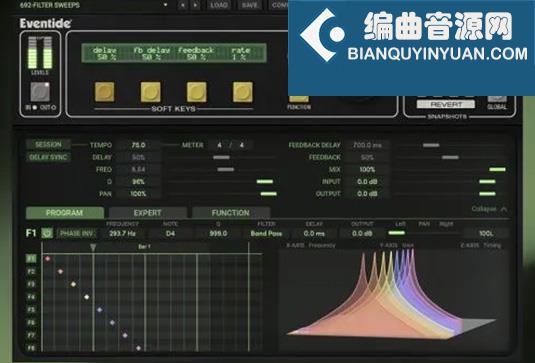Screen dimensions: 535x363
Task: Select the F8 row label in grid
Action: tap(31, 348)
